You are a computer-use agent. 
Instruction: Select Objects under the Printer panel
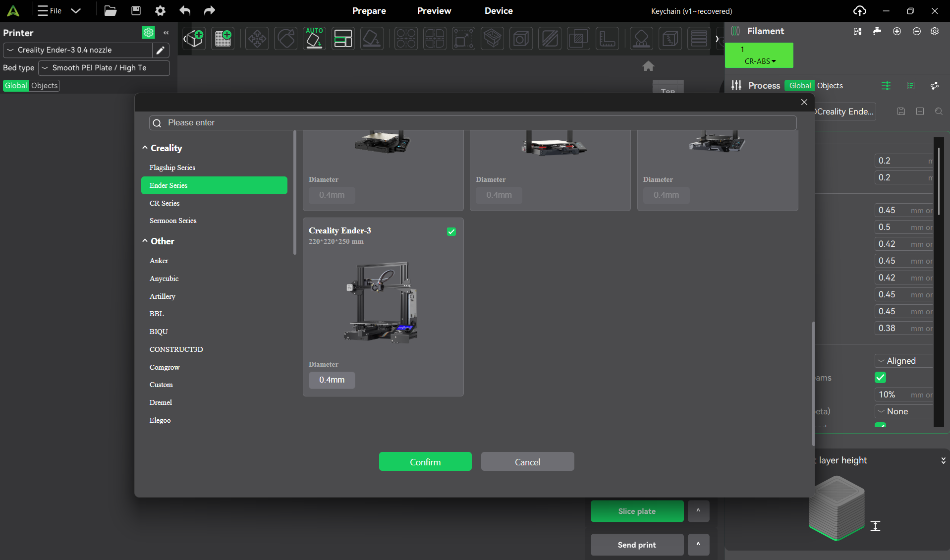pyautogui.click(x=44, y=86)
